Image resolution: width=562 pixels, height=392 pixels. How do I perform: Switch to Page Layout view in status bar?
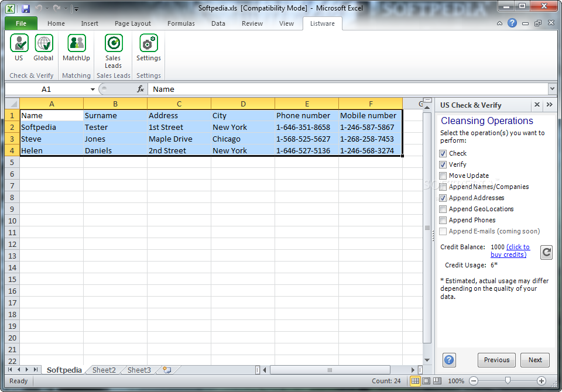(x=426, y=381)
